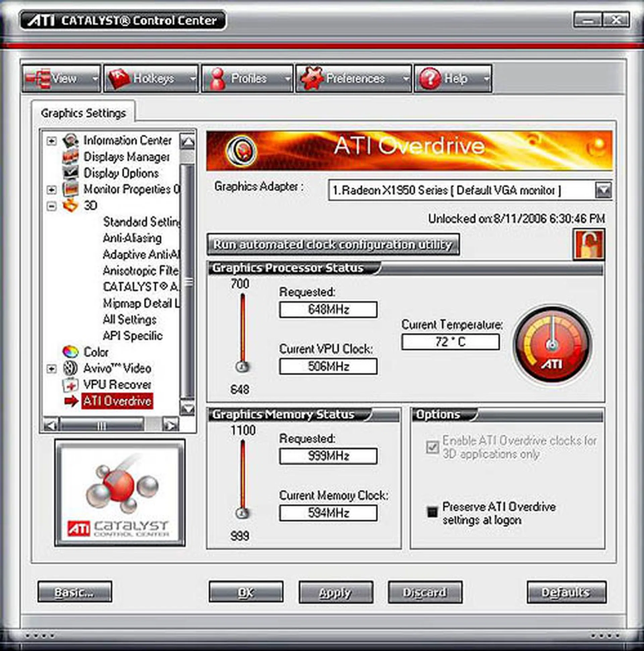This screenshot has height=651, width=644.
Task: Click the Overdrive lock icon
Action: 588,245
